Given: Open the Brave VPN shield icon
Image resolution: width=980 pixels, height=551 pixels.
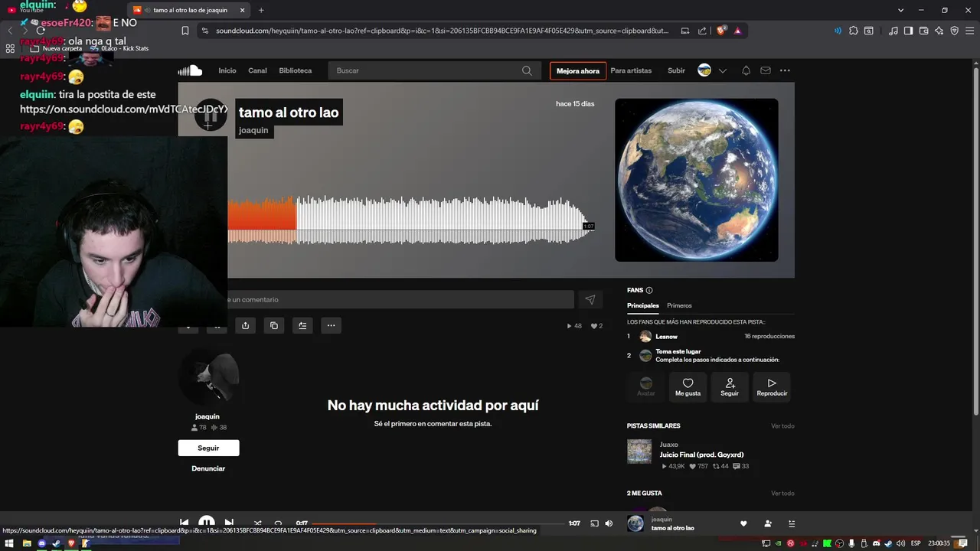Looking at the screenshot, I should click(955, 31).
